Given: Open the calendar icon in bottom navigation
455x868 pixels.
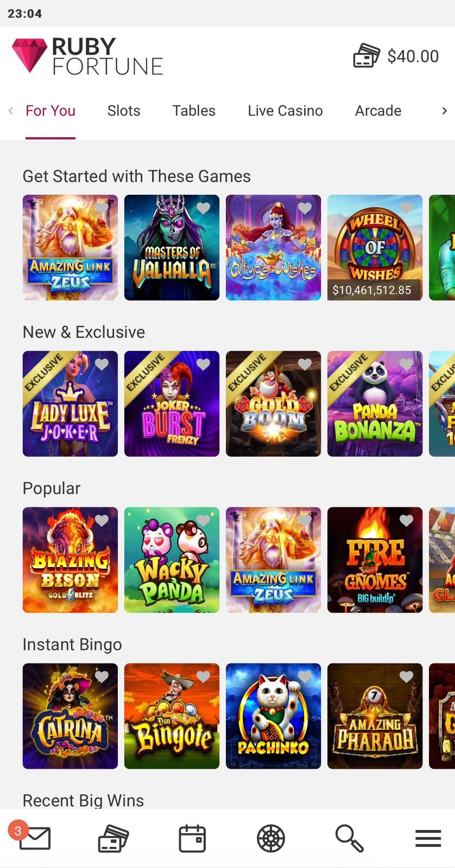Looking at the screenshot, I should point(192,839).
